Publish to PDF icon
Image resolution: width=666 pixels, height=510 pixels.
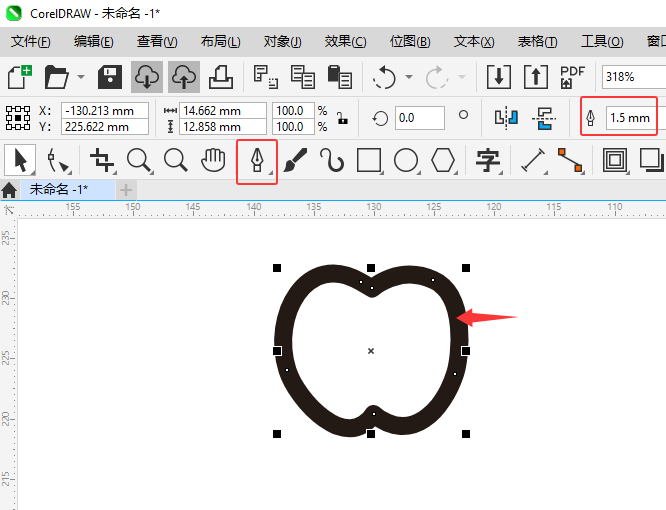572,77
